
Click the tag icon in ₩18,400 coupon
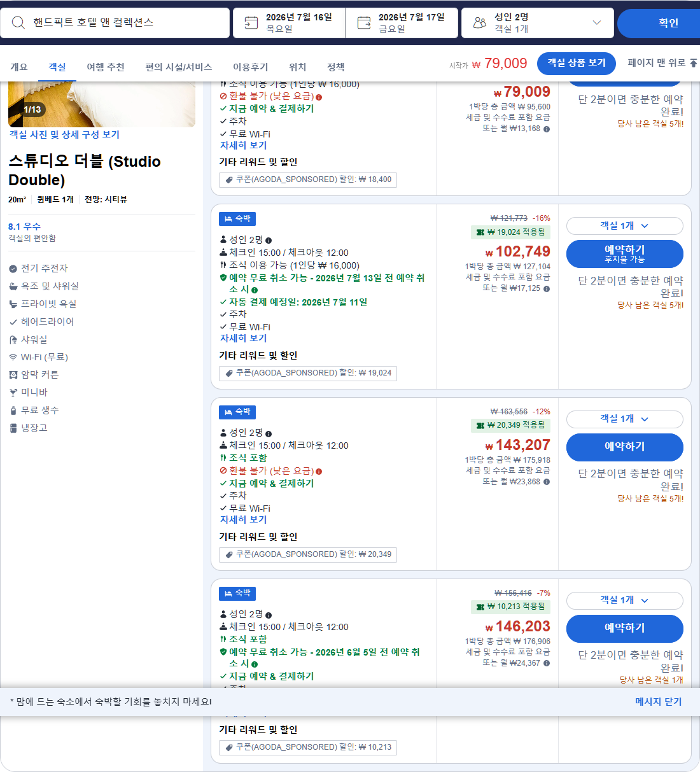(229, 179)
